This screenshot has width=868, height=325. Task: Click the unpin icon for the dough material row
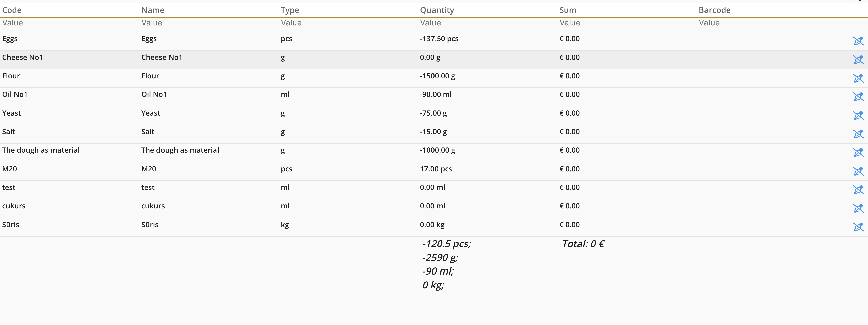click(858, 152)
